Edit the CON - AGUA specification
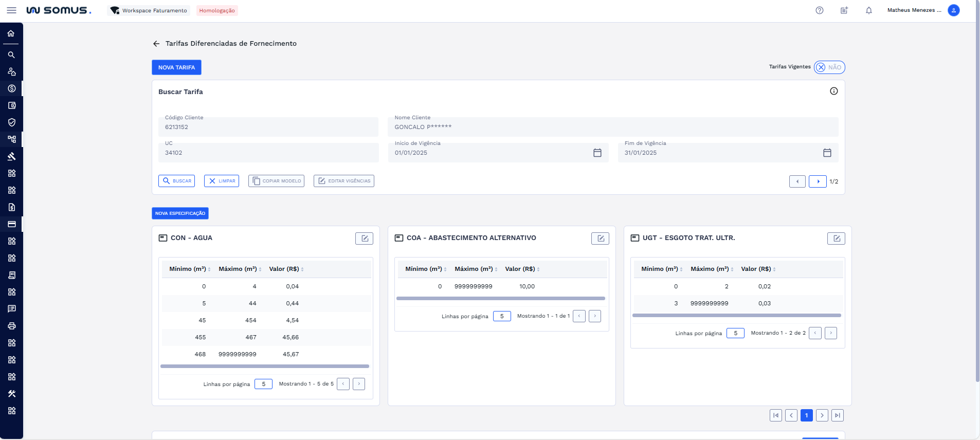 point(364,238)
